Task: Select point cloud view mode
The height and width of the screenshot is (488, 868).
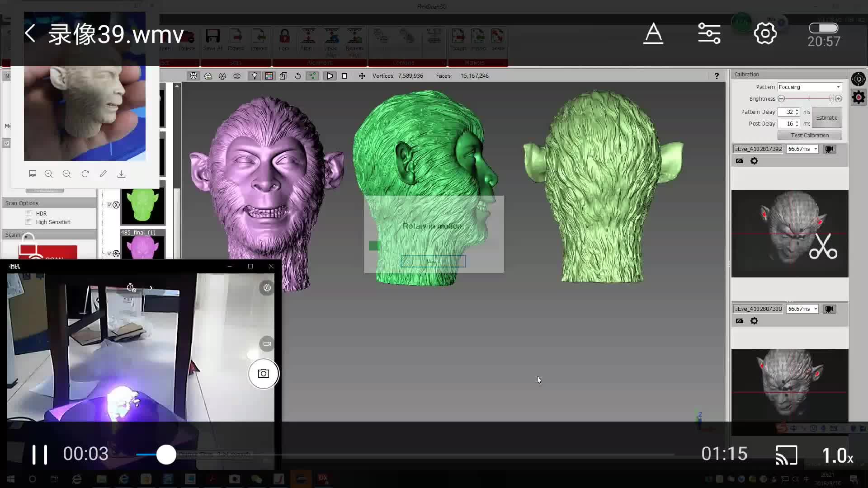Action: tap(237, 76)
